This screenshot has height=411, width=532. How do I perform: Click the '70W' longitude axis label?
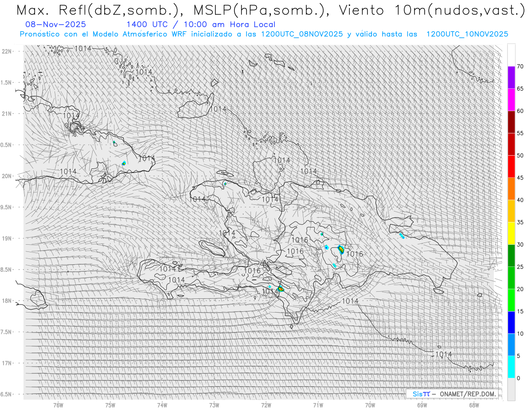[x=370, y=405]
